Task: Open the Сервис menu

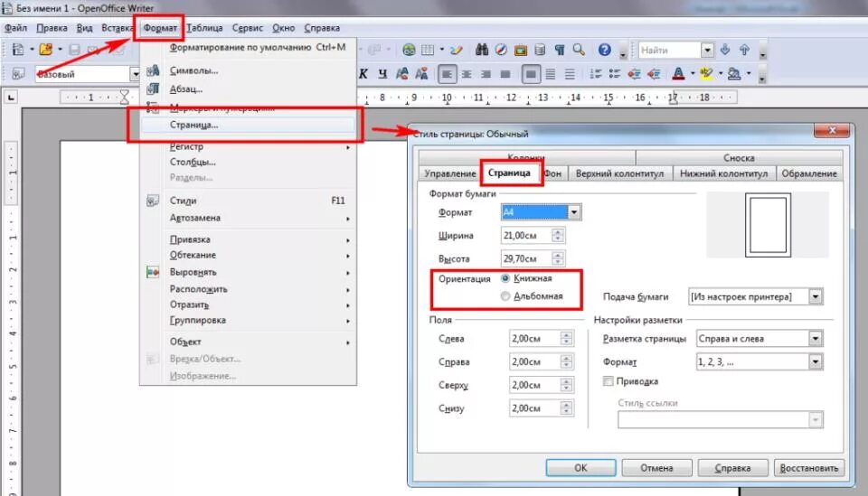Action: pos(248,28)
